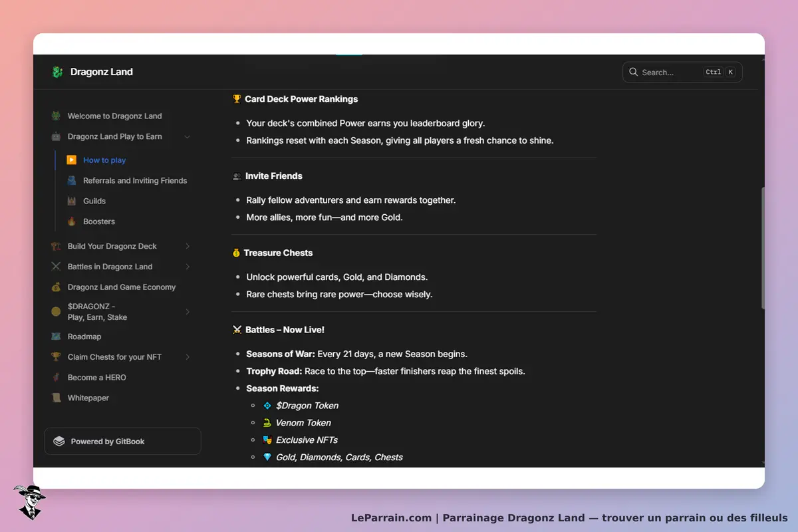Click the Seasons of War bullet text

coord(358,354)
